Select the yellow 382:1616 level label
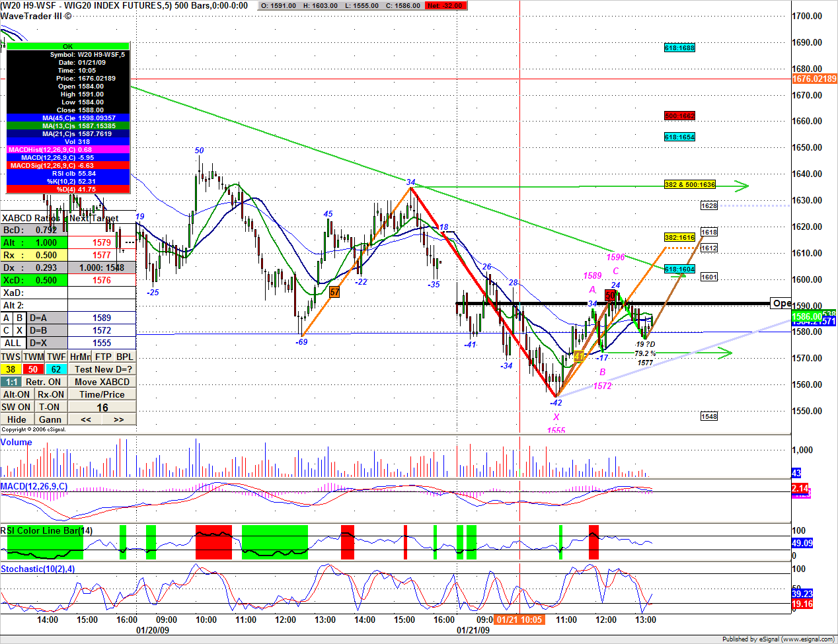This screenshot has width=838, height=644. tap(679, 237)
